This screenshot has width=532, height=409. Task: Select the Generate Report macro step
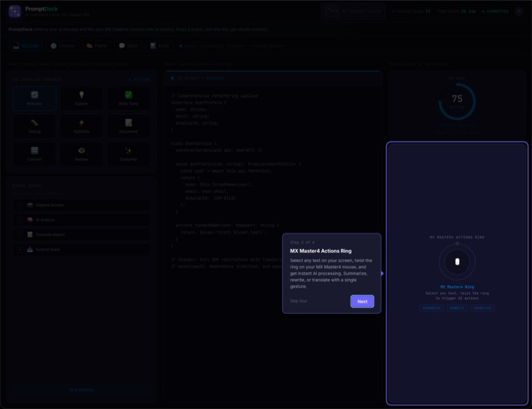(81, 234)
